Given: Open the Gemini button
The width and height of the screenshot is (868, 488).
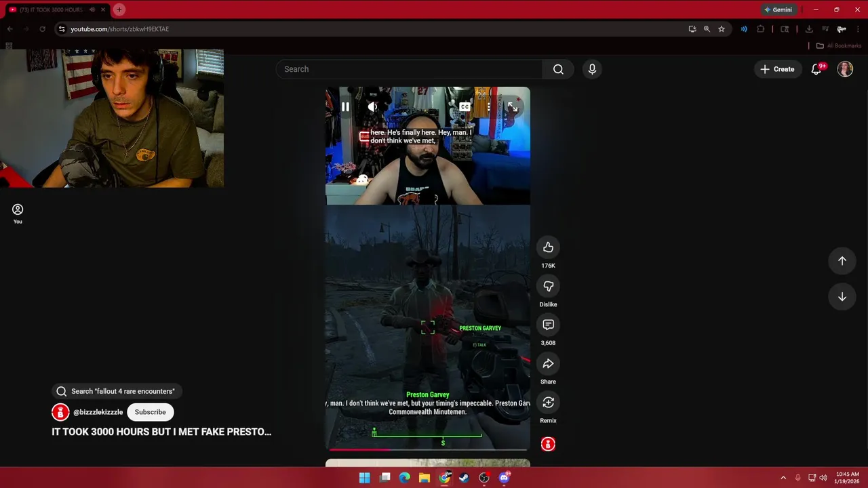Looking at the screenshot, I should point(778,9).
